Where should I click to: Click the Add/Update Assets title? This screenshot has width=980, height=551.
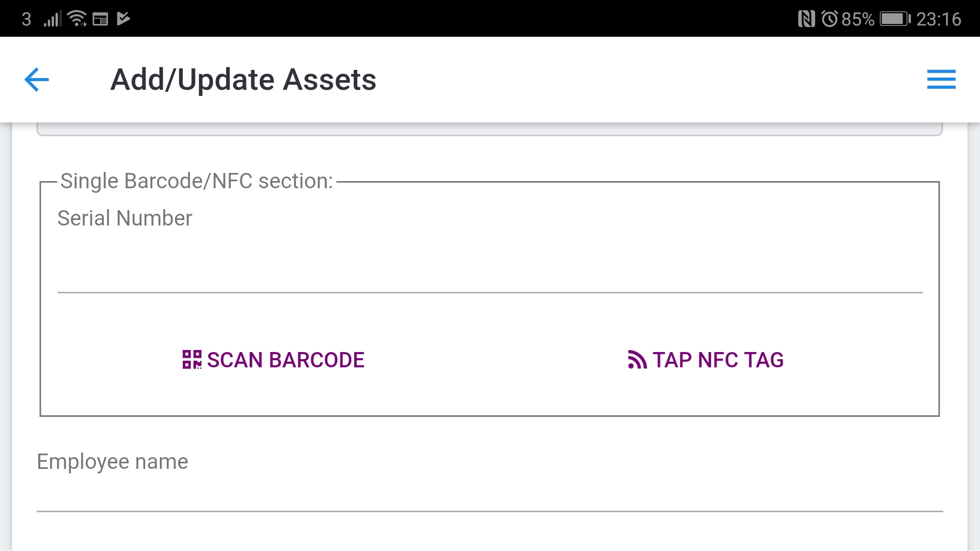(243, 80)
